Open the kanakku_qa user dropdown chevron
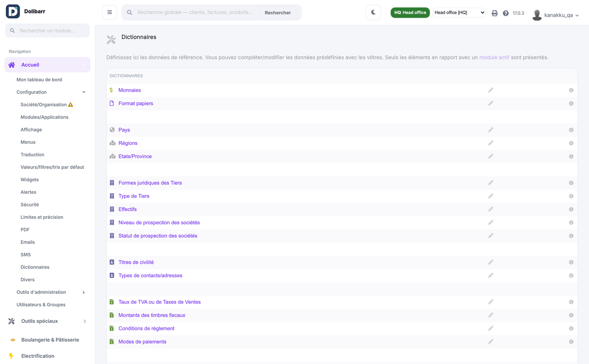Screen dimensions: 589x364 (x=577, y=15)
